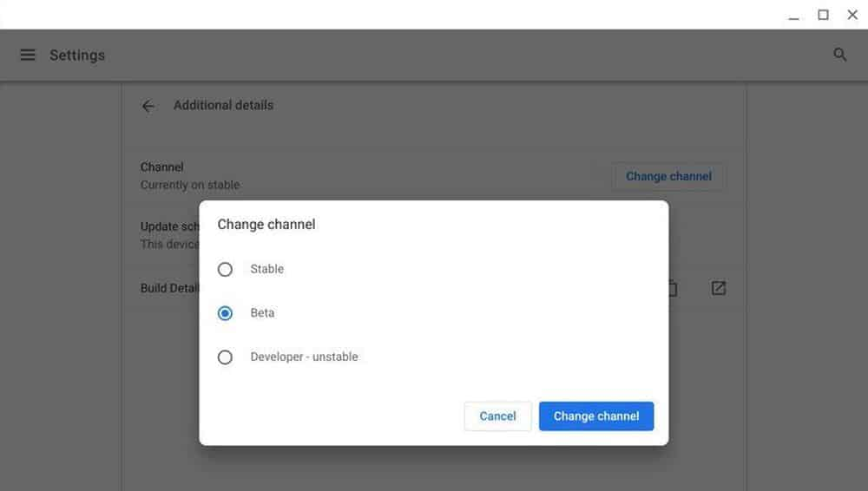The height and width of the screenshot is (491, 868).
Task: Maximize the Settings window
Action: click(x=823, y=15)
